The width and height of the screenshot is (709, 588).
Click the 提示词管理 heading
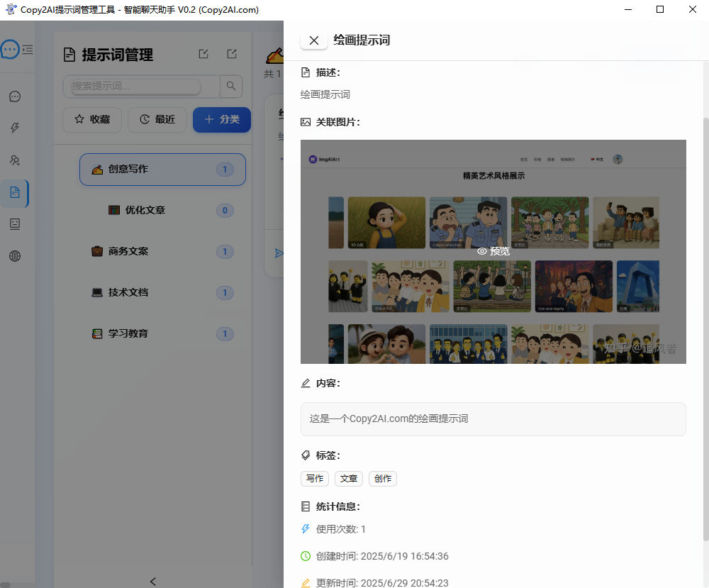[117, 55]
